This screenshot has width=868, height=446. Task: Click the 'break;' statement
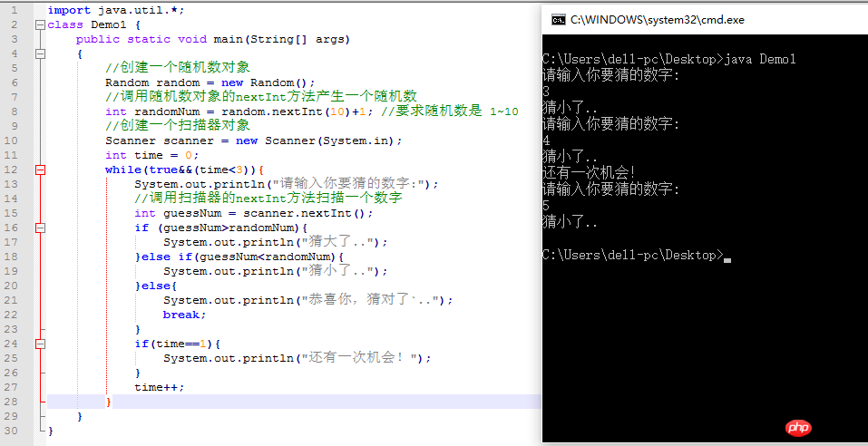pyautogui.click(x=184, y=315)
